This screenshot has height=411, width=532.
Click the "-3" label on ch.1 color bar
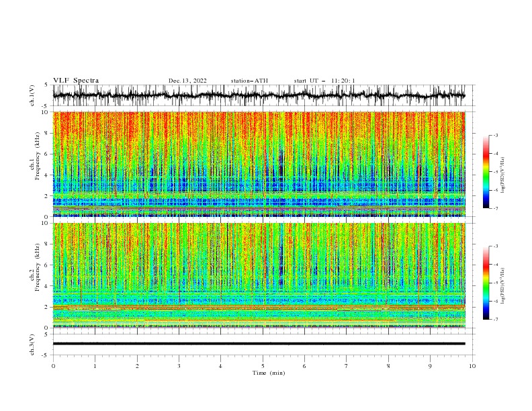coord(495,135)
